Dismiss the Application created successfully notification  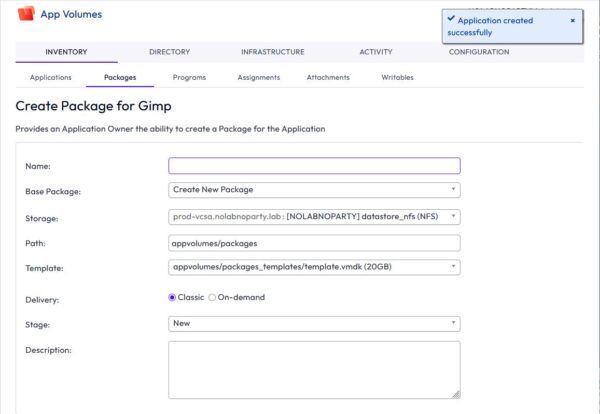click(x=572, y=21)
